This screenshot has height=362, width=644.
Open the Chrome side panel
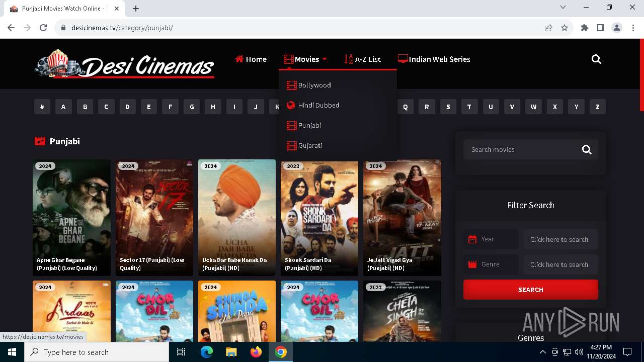pyautogui.click(x=601, y=28)
